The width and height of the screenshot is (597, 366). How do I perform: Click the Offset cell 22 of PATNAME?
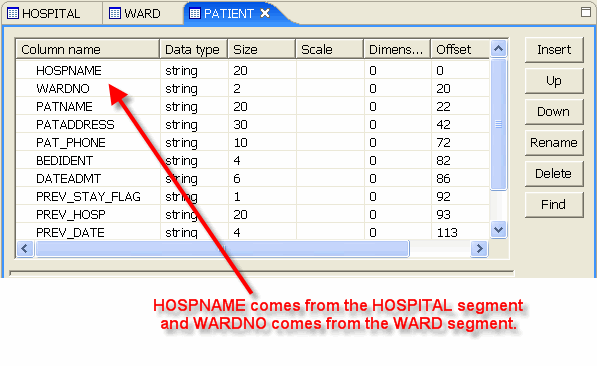pyautogui.click(x=460, y=106)
